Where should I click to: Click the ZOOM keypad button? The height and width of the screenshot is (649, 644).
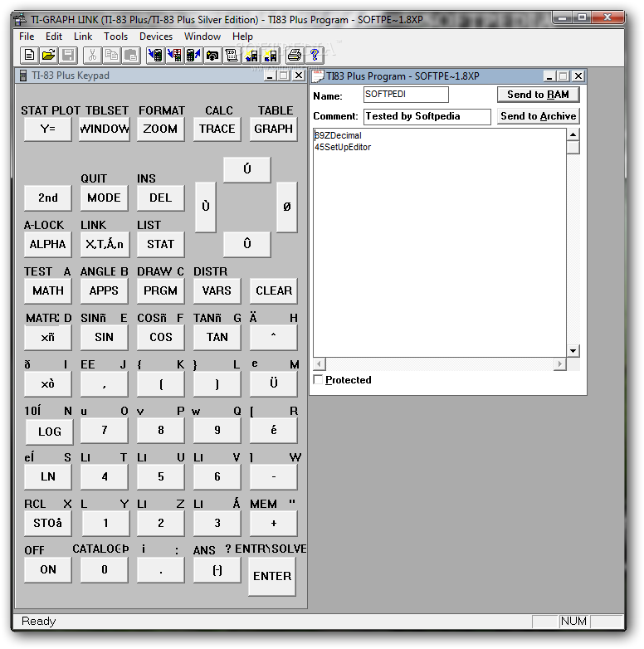[x=161, y=129]
